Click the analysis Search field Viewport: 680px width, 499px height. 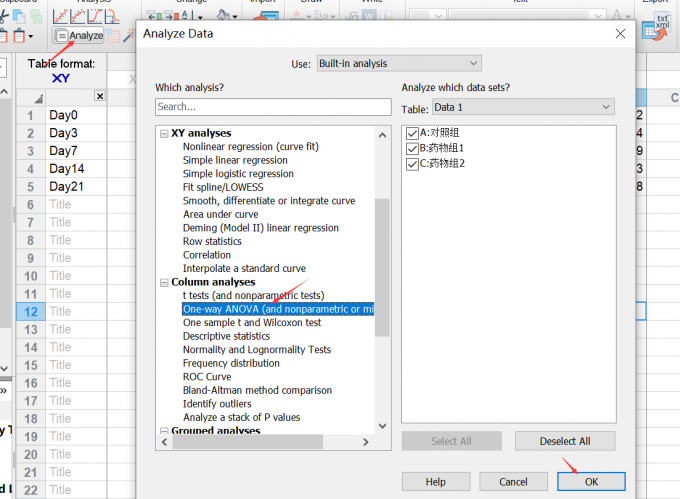click(273, 107)
